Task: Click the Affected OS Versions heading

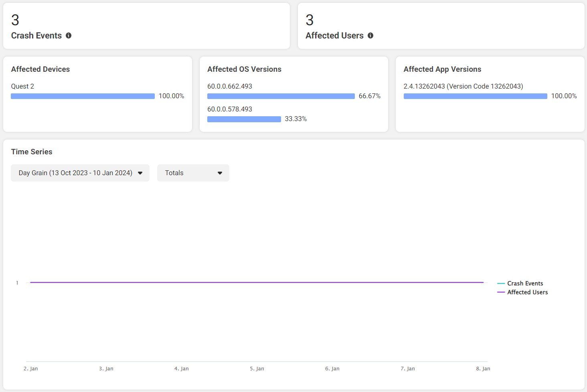Action: click(x=244, y=69)
